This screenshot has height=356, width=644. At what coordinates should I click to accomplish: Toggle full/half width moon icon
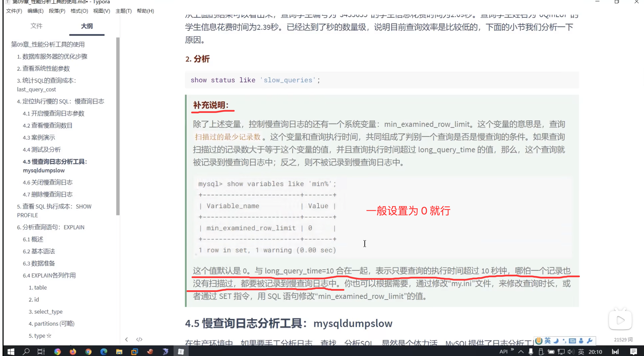click(x=556, y=341)
